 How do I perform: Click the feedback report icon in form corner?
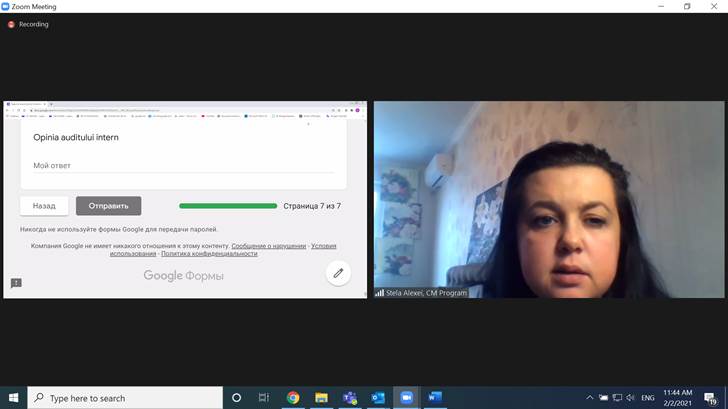point(16,283)
